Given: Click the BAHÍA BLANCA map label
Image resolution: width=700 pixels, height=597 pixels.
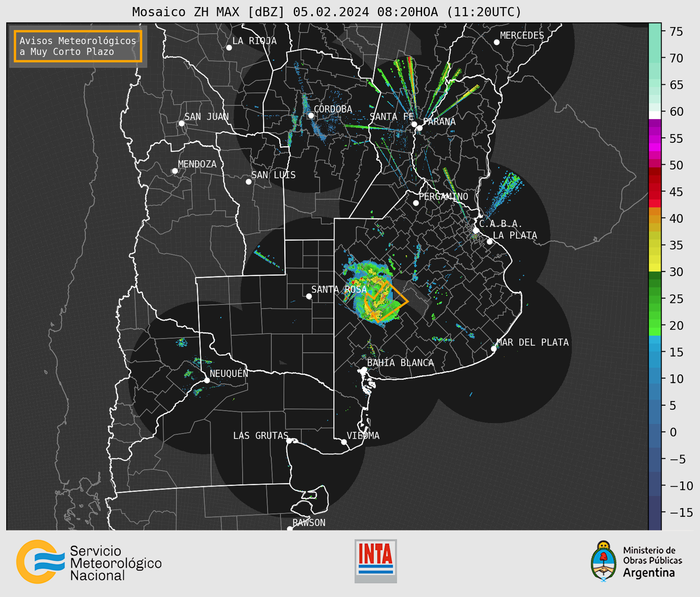Looking at the screenshot, I should (400, 363).
